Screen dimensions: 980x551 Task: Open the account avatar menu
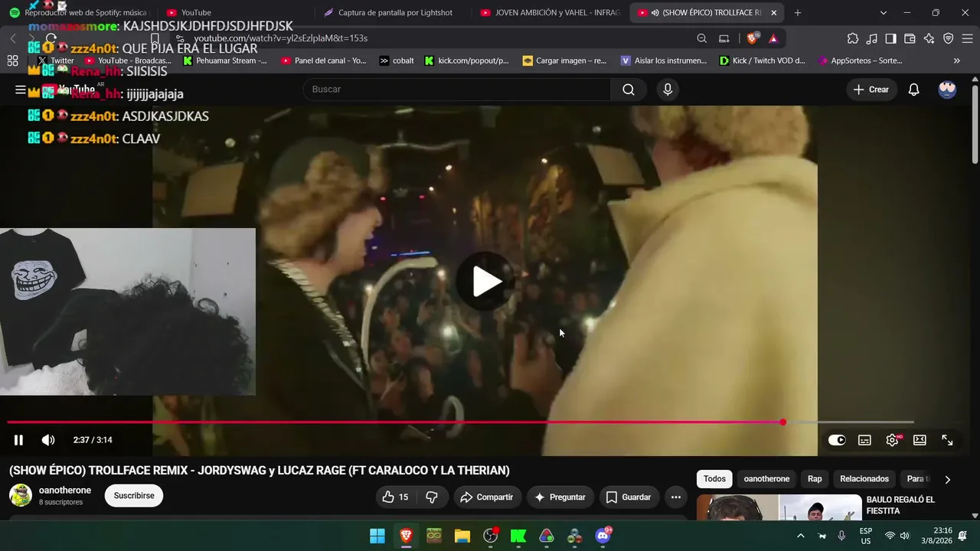[x=947, y=90]
